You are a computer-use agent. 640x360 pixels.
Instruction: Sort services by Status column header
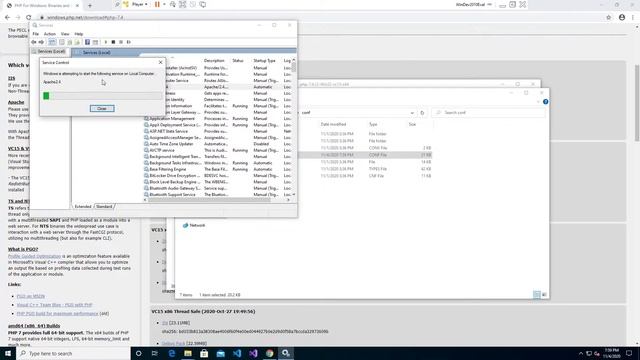(x=239, y=61)
